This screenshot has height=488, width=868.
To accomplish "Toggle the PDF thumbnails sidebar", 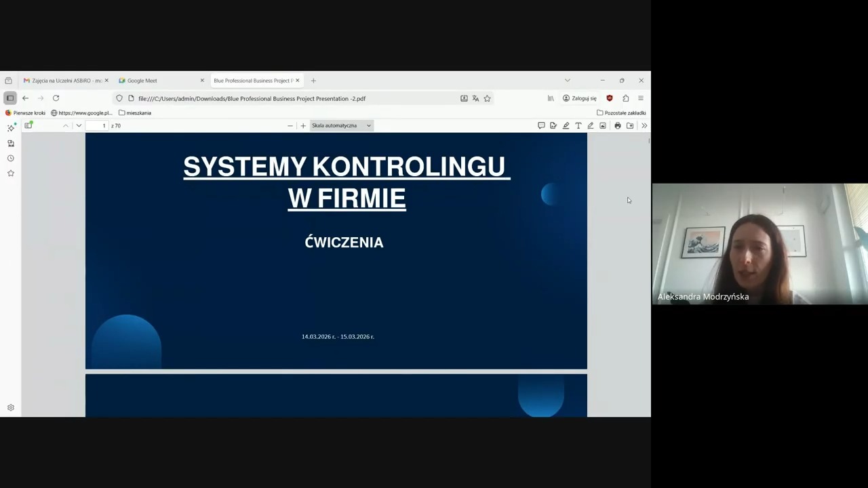I will (28, 125).
